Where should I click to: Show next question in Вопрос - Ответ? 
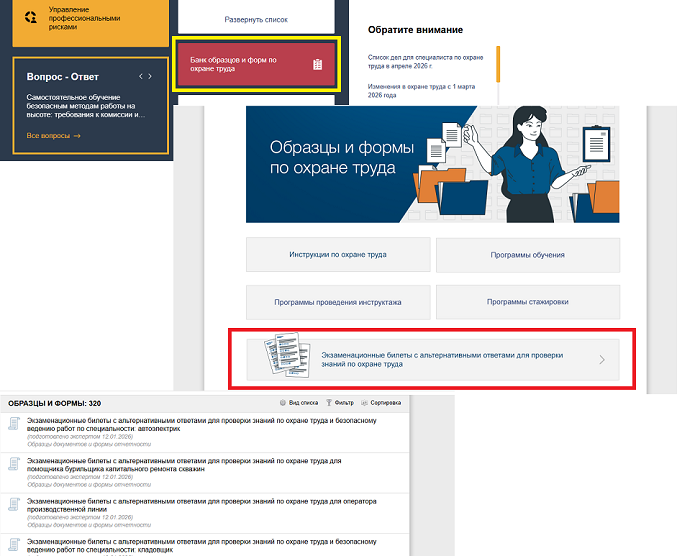pos(151,76)
